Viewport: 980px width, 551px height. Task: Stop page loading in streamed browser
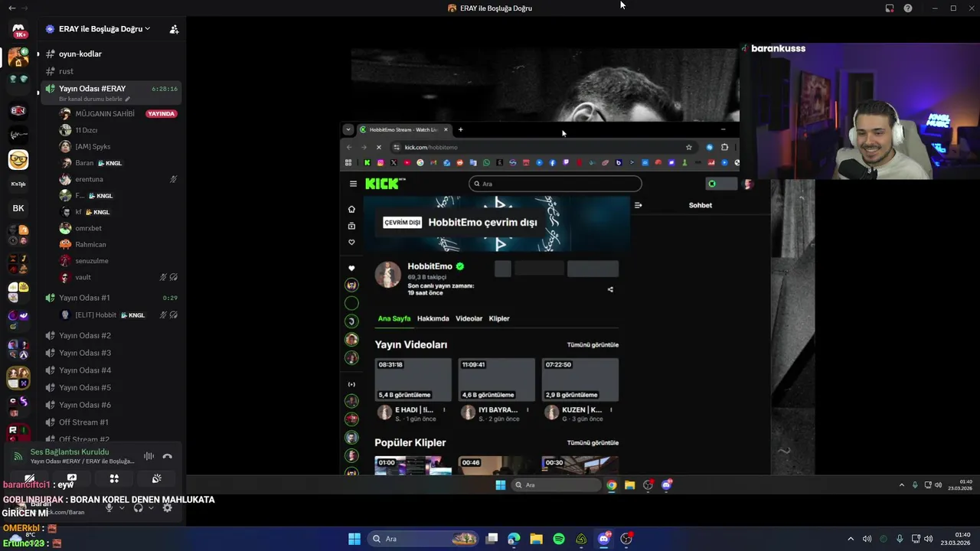click(378, 147)
